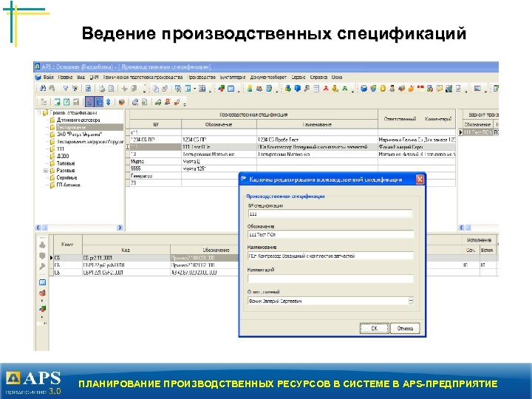The height and width of the screenshot is (399, 532).
Task: Open the 'Ответственный' dropdown in the dialog
Action: (x=411, y=301)
